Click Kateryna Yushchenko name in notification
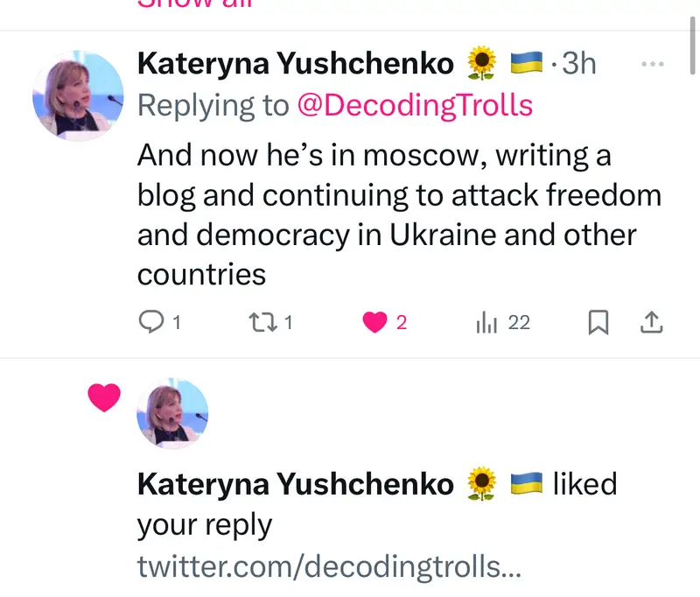700x597 pixels. click(x=296, y=483)
